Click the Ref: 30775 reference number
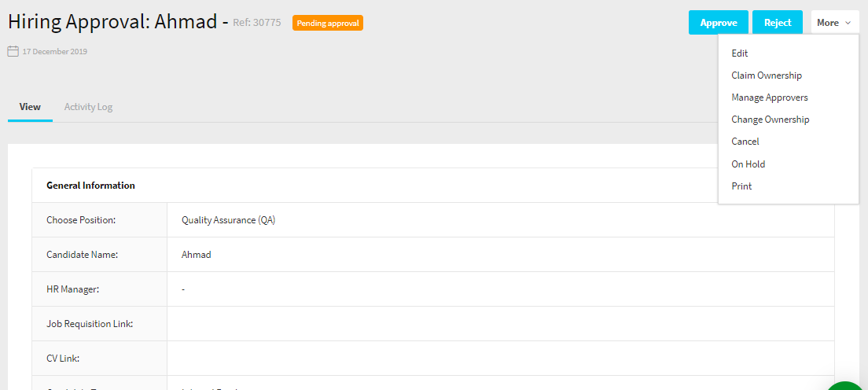 (x=257, y=23)
